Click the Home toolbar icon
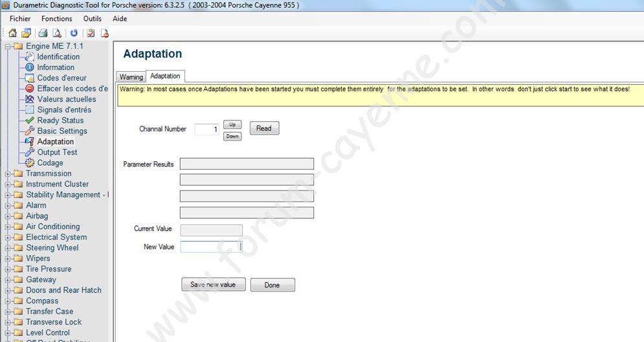 (12, 33)
